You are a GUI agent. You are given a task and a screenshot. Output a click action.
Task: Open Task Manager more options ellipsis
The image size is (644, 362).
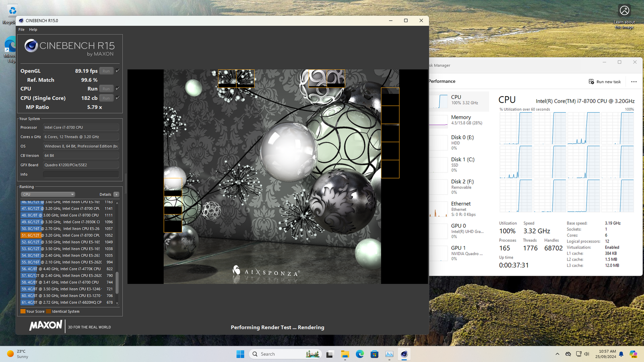coord(634,82)
